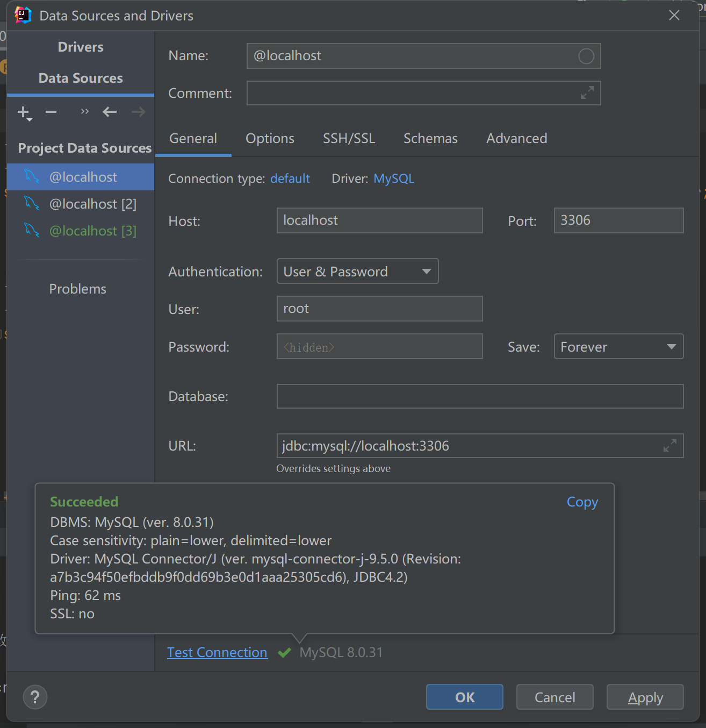Change the Driver via MySQL link
This screenshot has width=706, height=728.
coord(394,179)
